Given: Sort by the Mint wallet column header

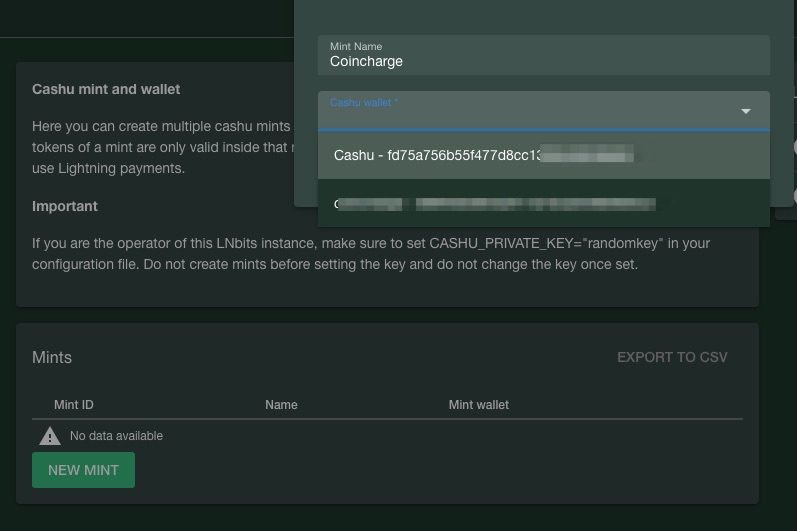Looking at the screenshot, I should (478, 405).
